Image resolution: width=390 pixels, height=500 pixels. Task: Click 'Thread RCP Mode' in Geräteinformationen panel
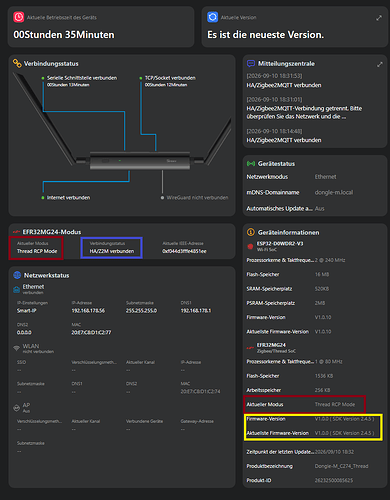click(x=335, y=404)
